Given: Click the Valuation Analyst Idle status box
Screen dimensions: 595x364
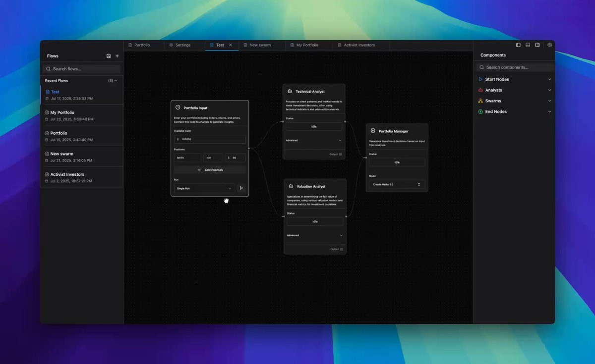Looking at the screenshot, I should pyautogui.click(x=315, y=222).
